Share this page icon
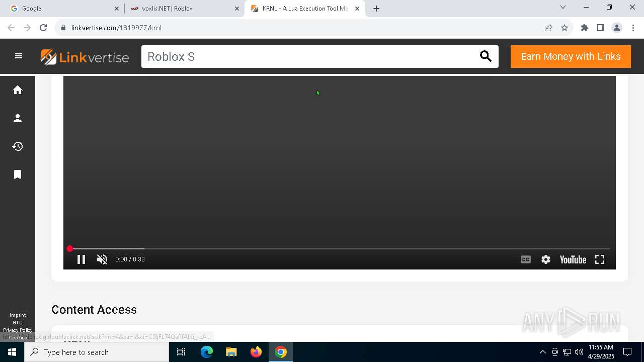The image size is (644, 362). coord(548,28)
